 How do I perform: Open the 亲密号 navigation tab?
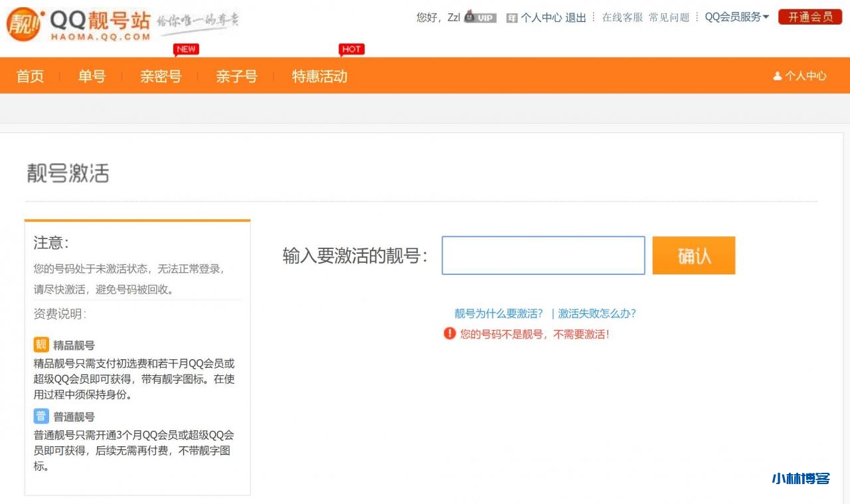(161, 76)
